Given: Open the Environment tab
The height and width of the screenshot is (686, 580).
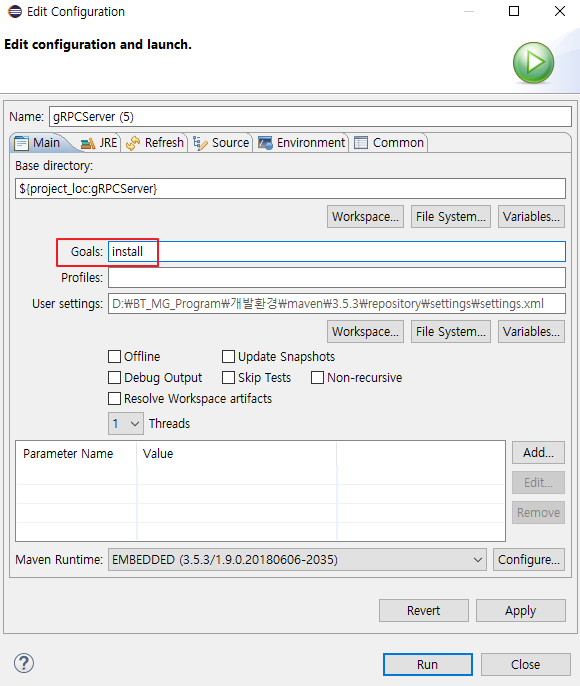Looking at the screenshot, I should click(x=302, y=143).
